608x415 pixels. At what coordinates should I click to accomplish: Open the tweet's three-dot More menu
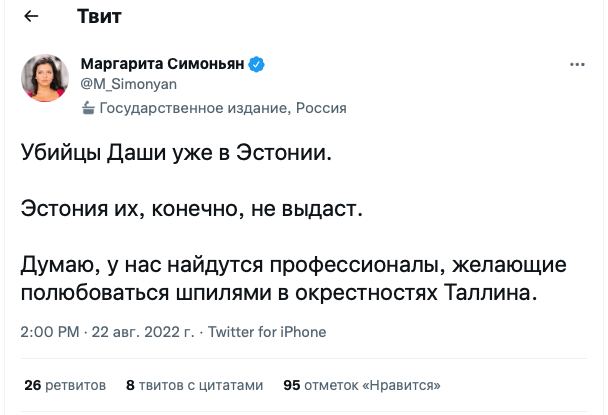pos(577,65)
